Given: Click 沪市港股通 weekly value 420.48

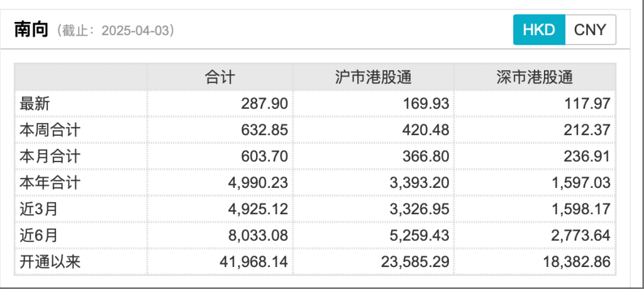Looking at the screenshot, I should [x=426, y=130].
